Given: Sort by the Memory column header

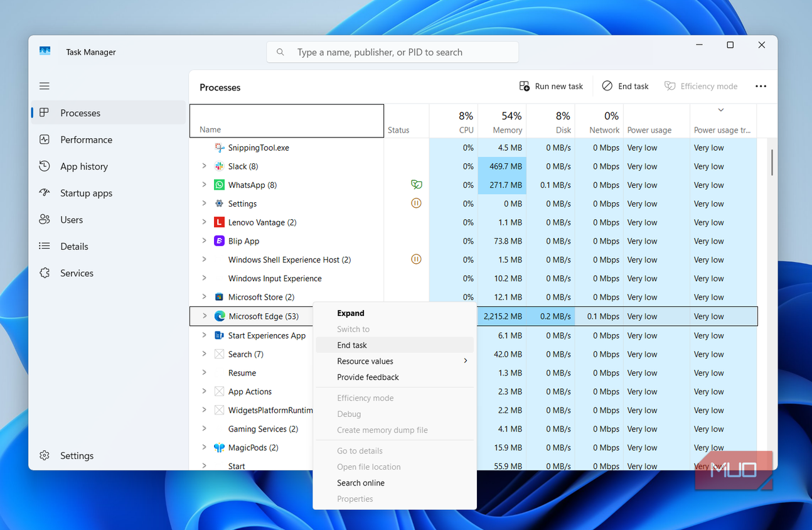Looking at the screenshot, I should [501, 121].
